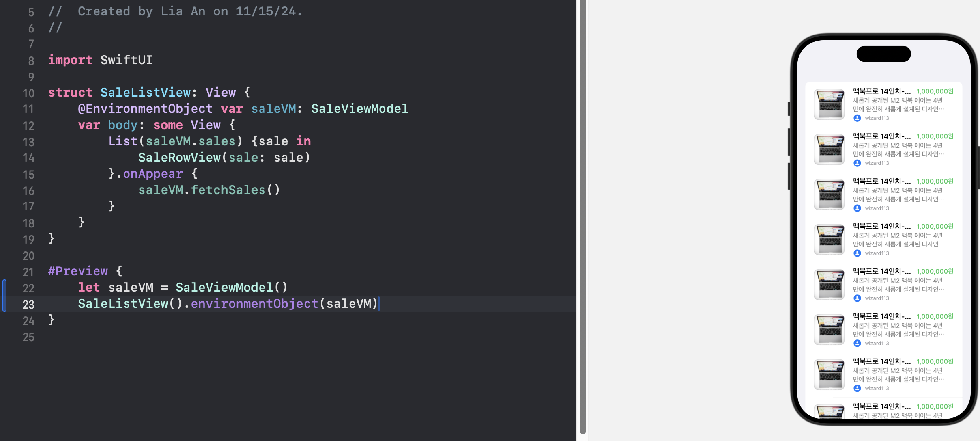The height and width of the screenshot is (441, 980).
Task: Click the blue person icon in fifth row
Action: tap(857, 298)
